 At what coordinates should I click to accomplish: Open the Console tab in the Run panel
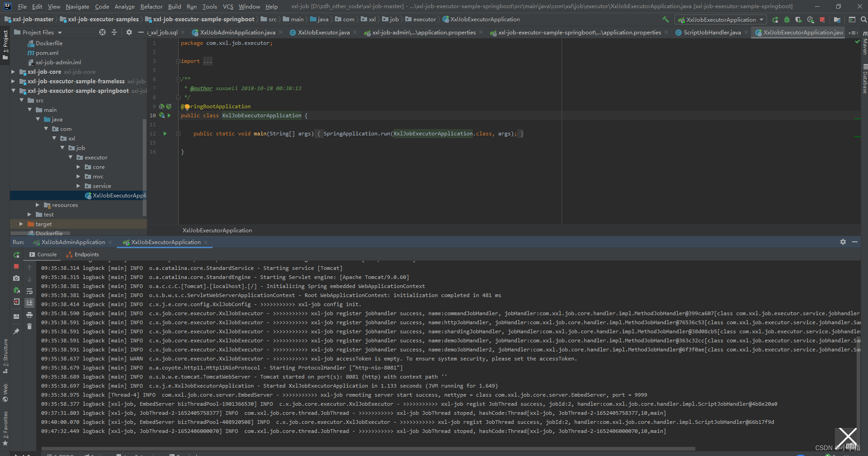point(43,254)
